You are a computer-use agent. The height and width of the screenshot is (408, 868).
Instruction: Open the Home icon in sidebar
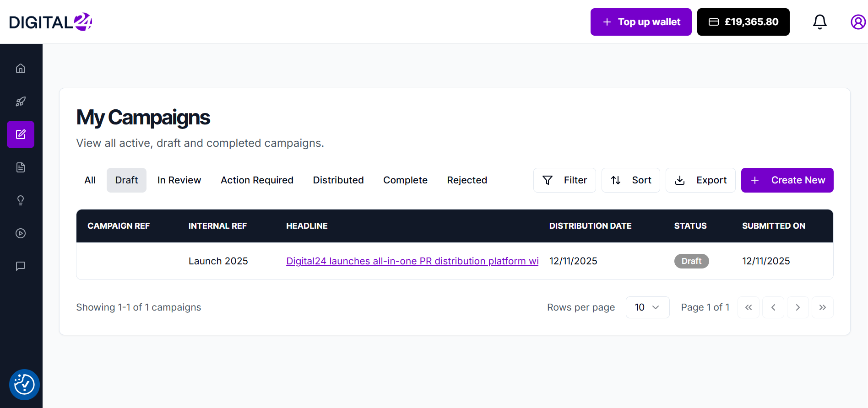click(x=21, y=69)
